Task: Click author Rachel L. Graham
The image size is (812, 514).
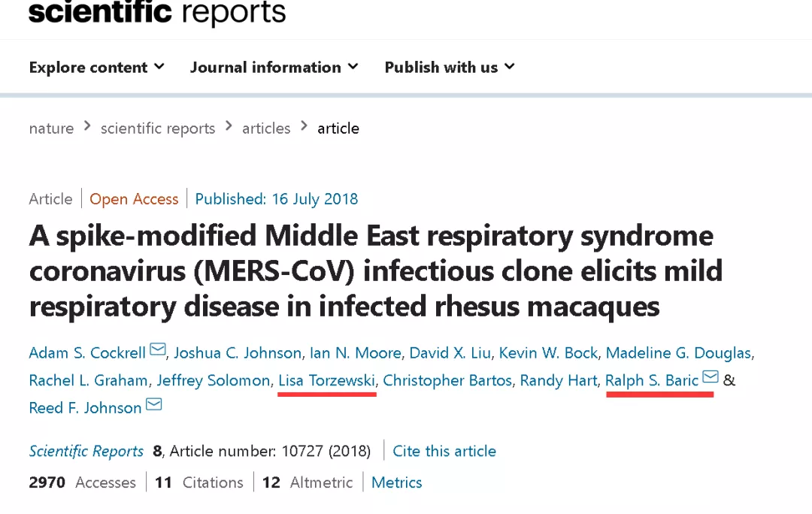Action: (88, 380)
